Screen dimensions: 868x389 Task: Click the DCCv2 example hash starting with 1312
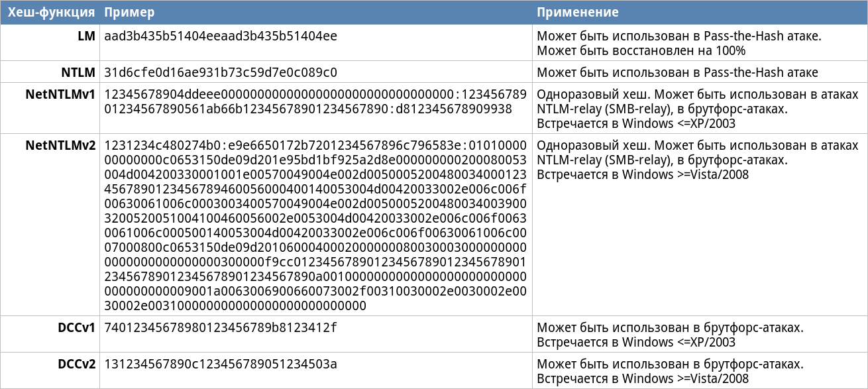pyautogui.click(x=221, y=364)
